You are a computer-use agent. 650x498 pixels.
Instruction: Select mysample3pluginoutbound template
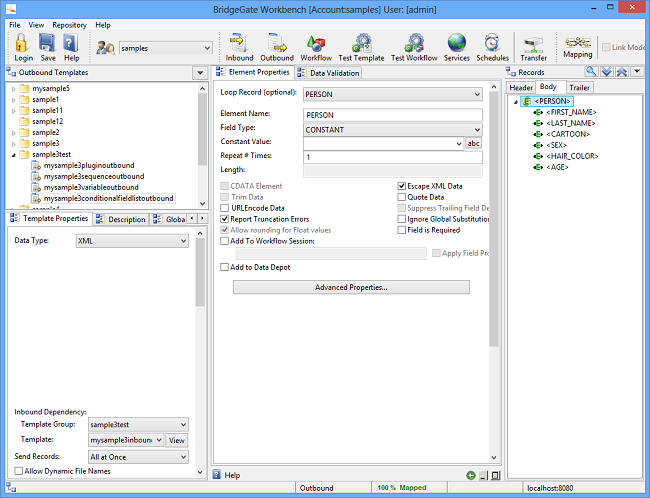[x=89, y=165]
